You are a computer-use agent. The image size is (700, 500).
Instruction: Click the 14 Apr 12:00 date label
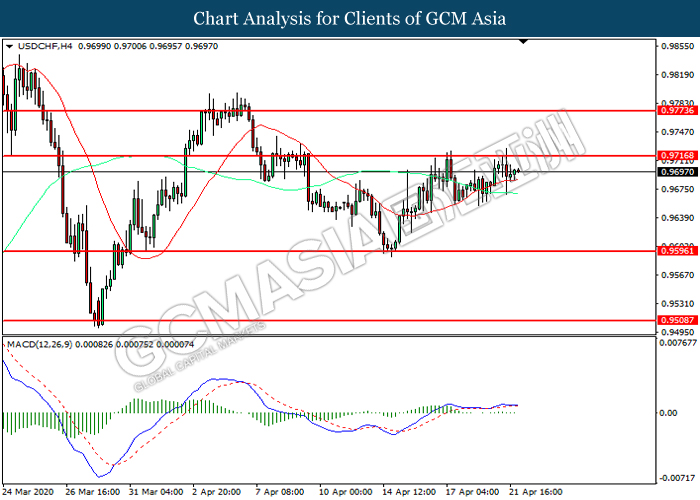click(409, 492)
